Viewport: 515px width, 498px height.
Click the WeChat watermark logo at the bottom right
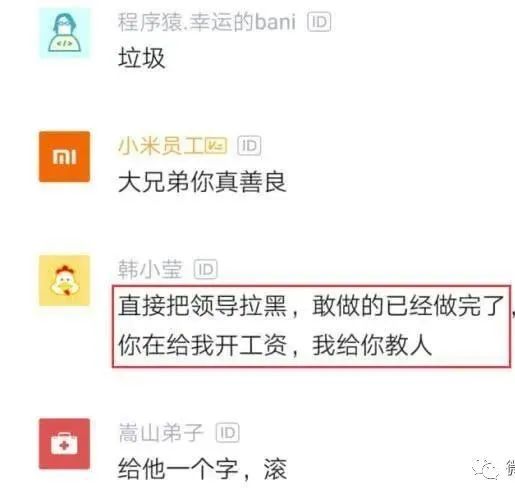click(485, 469)
